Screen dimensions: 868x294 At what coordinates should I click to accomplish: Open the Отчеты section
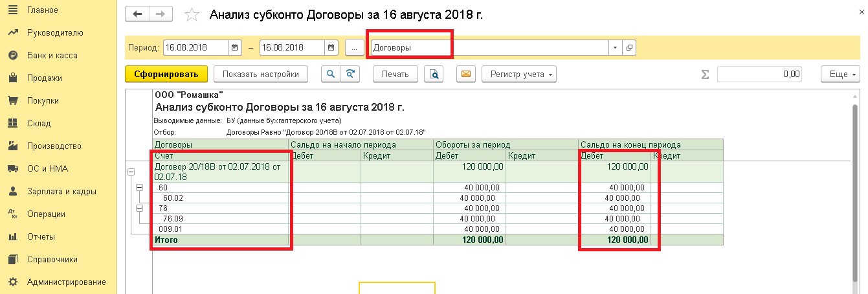coord(41,236)
